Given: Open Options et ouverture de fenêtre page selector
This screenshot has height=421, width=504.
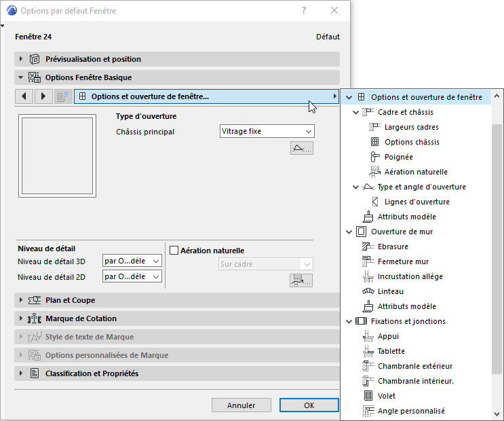Looking at the screenshot, I should point(206,96).
